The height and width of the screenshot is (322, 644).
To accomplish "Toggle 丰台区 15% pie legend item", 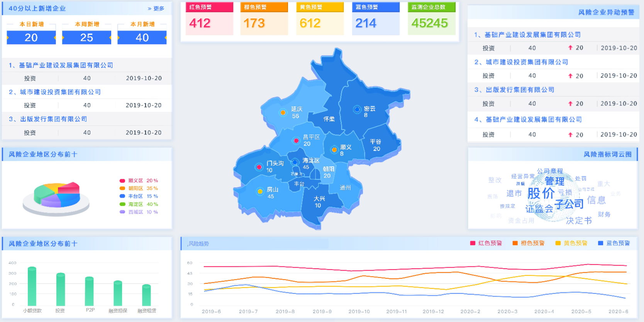I will (139, 196).
